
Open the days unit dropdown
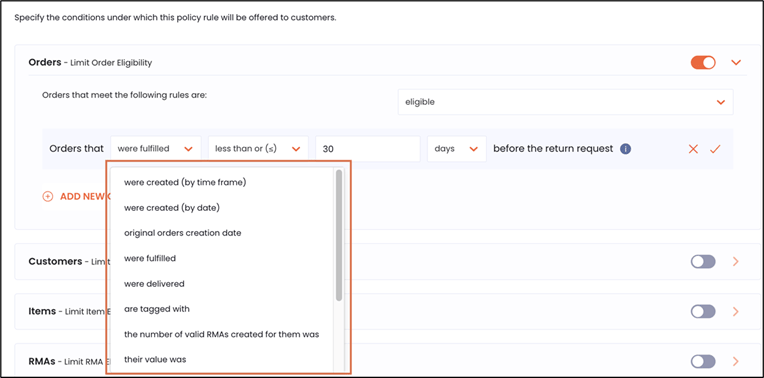point(457,149)
